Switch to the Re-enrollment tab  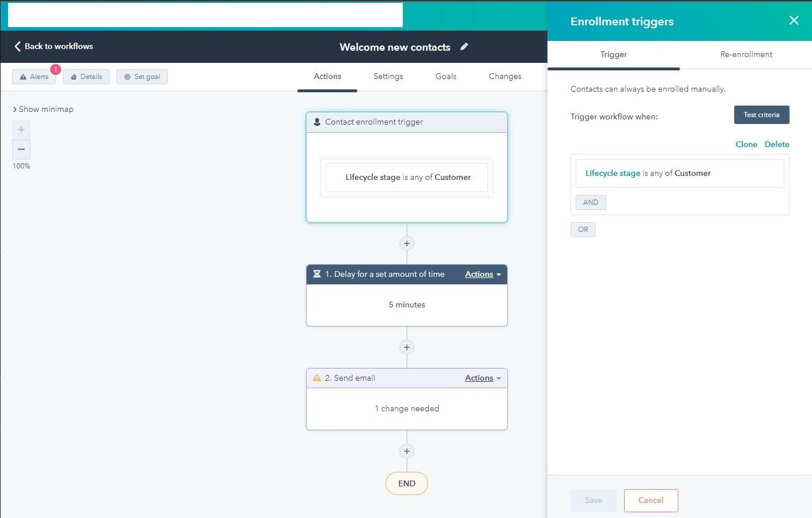[x=746, y=54]
